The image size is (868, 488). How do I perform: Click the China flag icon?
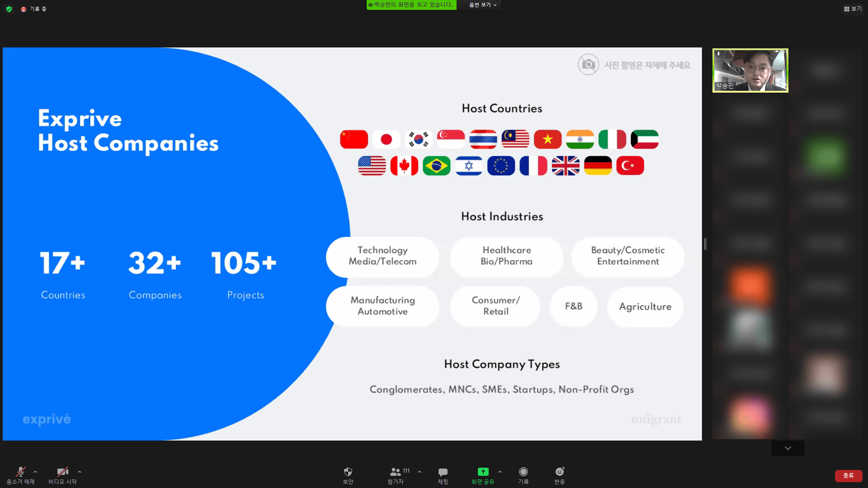(x=354, y=139)
